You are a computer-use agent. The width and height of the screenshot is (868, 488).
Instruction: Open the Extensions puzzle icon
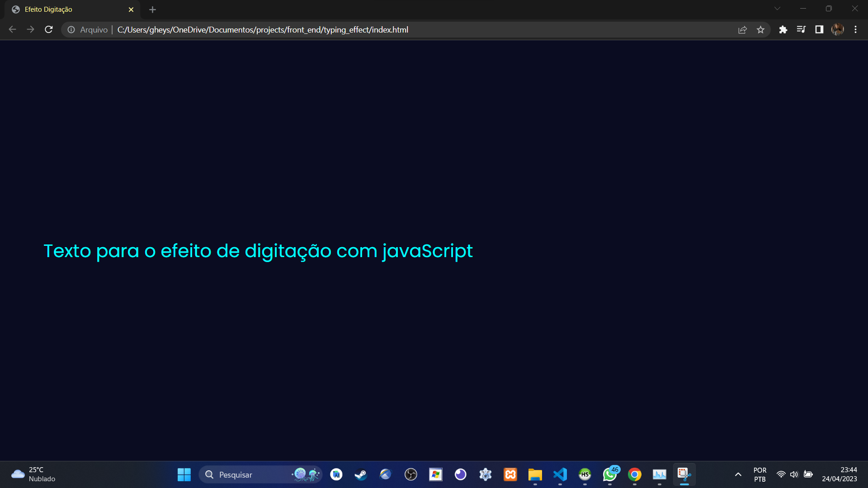click(783, 30)
